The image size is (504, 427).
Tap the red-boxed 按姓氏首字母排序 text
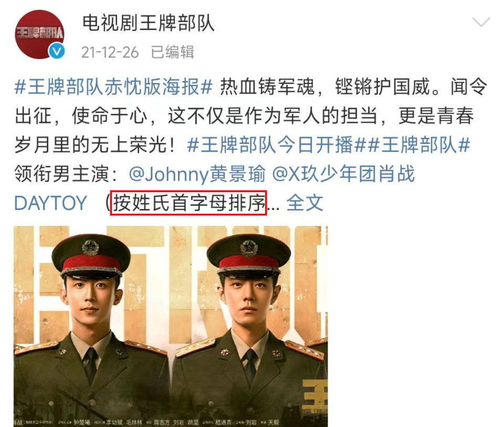pos(188,203)
